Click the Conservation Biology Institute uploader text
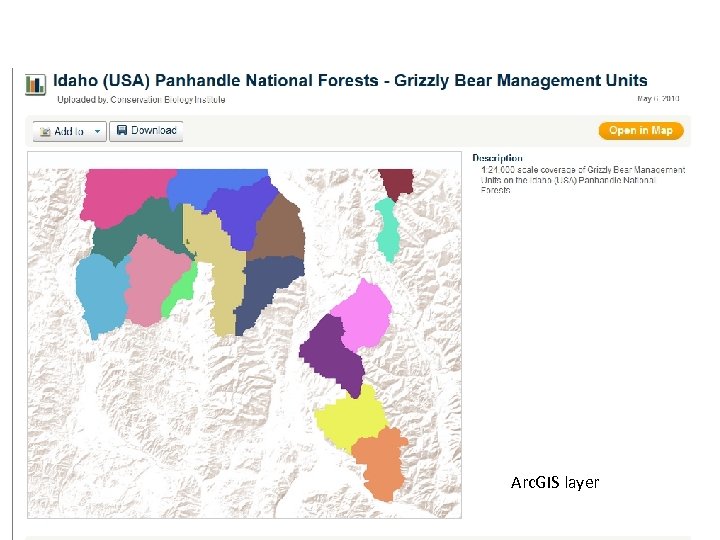The image size is (720, 540). coord(168,100)
